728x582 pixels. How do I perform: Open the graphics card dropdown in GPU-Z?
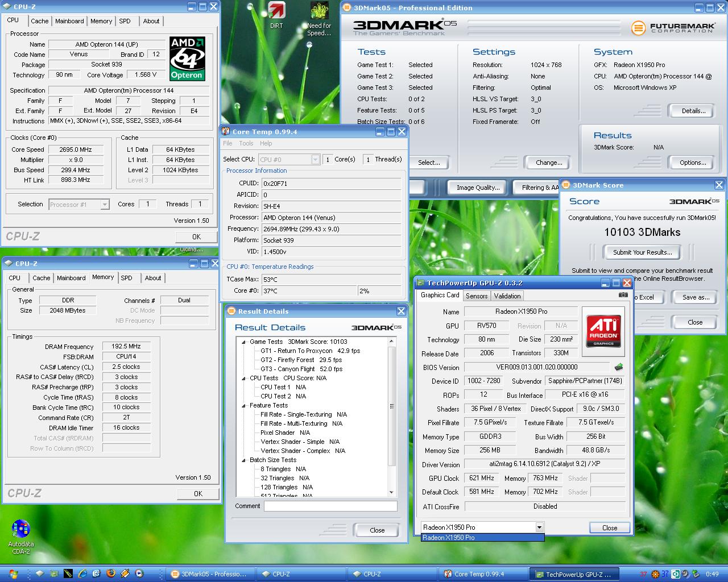482,527
